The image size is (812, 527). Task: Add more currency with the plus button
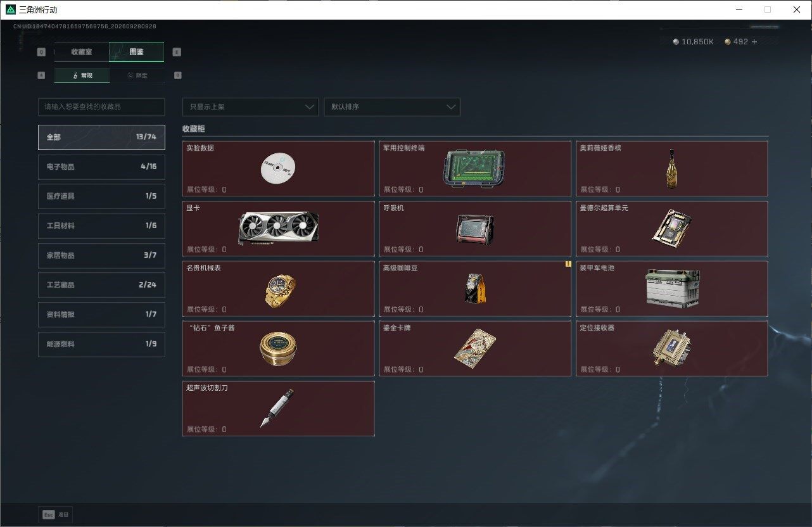coord(754,42)
